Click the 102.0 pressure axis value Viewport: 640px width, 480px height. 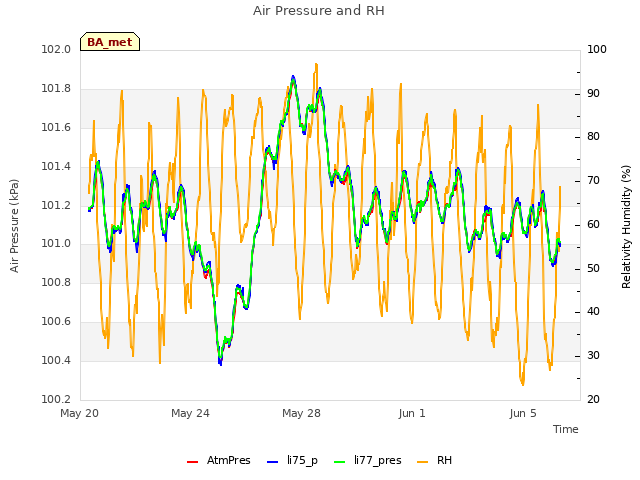[x=56, y=49]
